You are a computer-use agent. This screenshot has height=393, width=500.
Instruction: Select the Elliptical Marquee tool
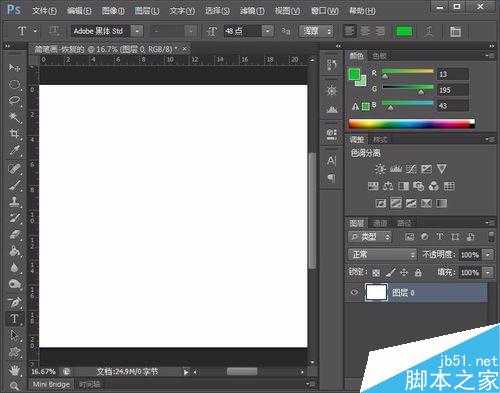click(14, 84)
